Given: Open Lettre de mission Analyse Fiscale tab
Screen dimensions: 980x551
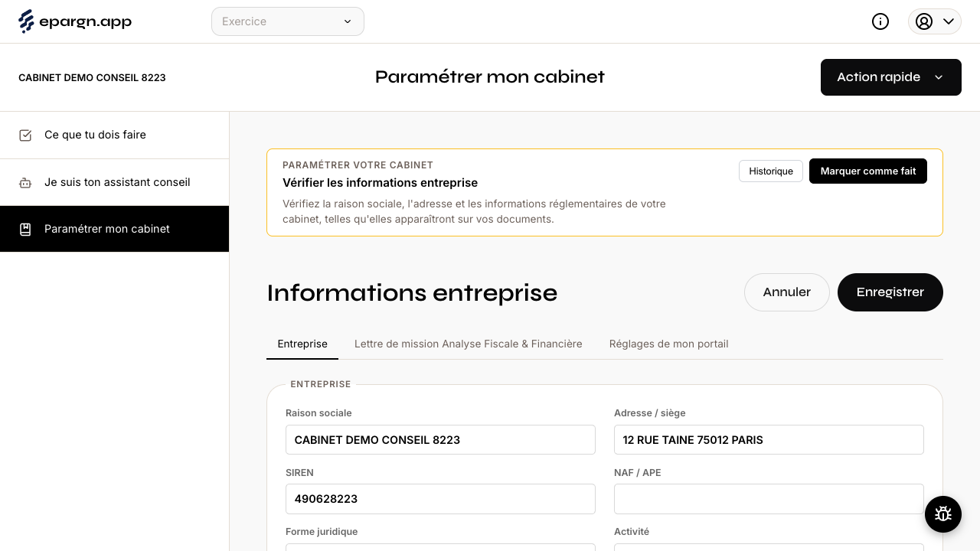Looking at the screenshot, I should 469,344.
